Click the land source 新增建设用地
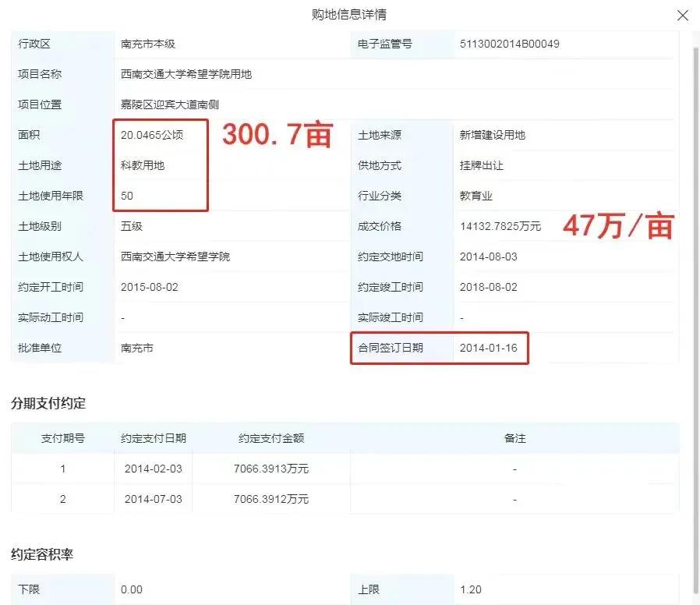 493,134
